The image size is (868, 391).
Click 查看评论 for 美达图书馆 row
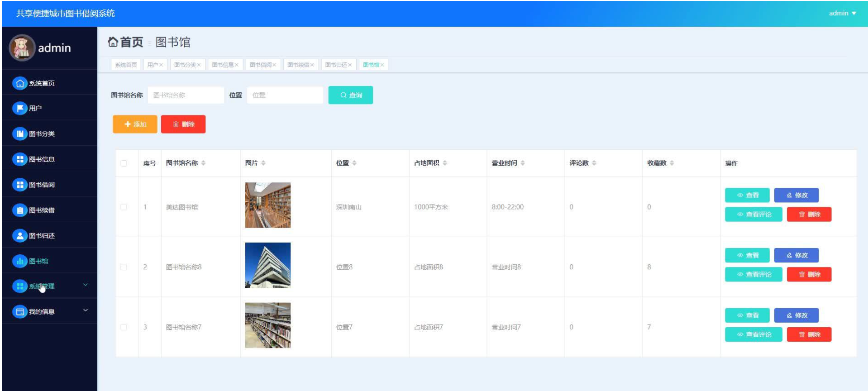[754, 214]
